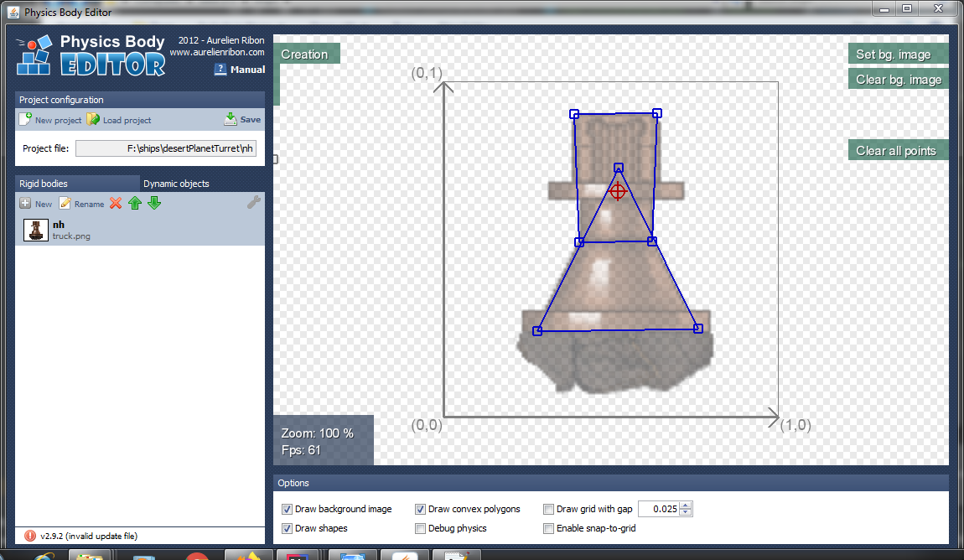The width and height of the screenshot is (964, 560).
Task: Toggle Draw background image checkbox
Action: 287,509
